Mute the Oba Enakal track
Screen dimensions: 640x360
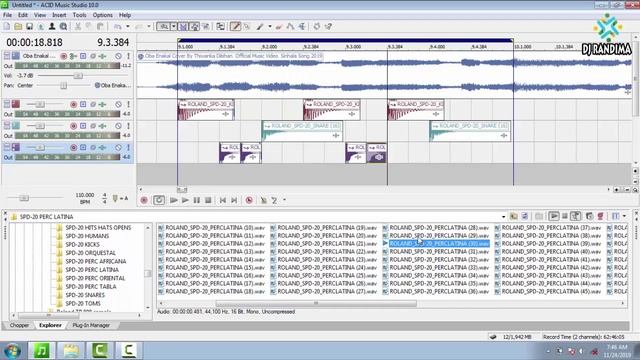pyautogui.click(x=118, y=56)
